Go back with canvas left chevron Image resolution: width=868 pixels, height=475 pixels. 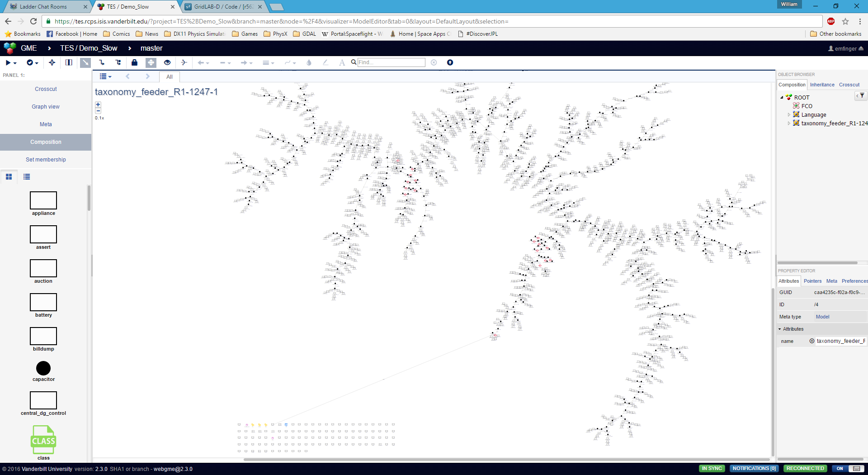tap(127, 76)
